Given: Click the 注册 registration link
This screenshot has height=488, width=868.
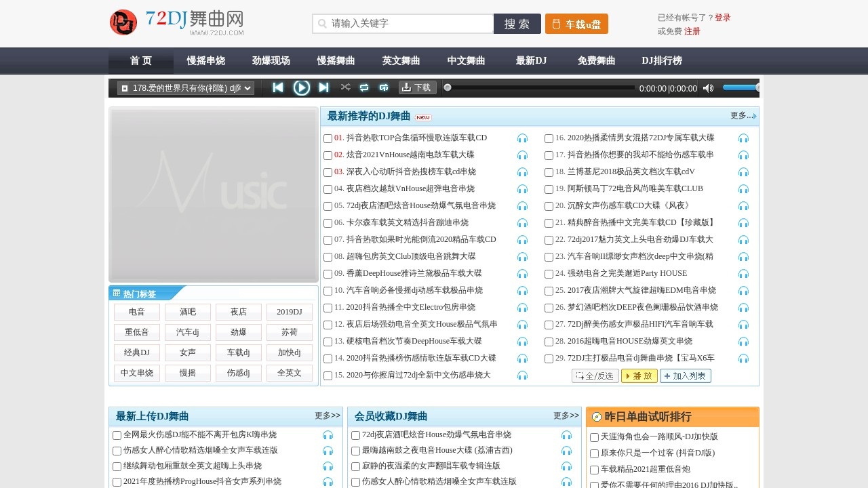Looking at the screenshot, I should 692,30.
